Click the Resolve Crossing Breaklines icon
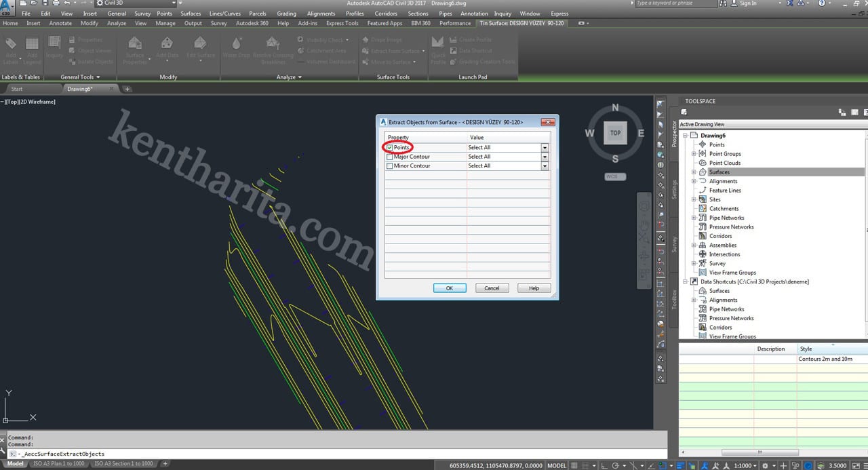The width and height of the screenshot is (868, 470). (x=273, y=46)
